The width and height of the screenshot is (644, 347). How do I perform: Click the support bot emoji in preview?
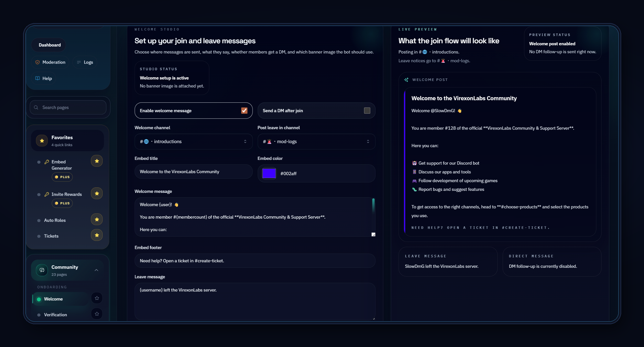(x=414, y=163)
